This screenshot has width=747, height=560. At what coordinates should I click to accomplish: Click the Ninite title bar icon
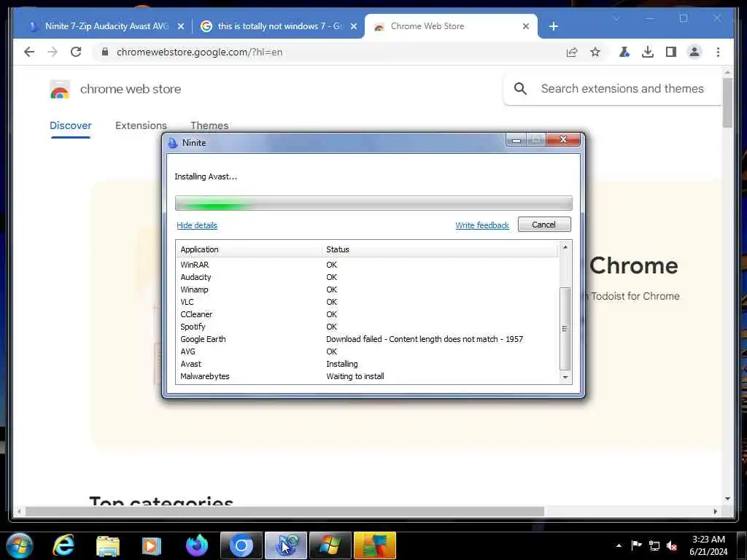pyautogui.click(x=172, y=143)
